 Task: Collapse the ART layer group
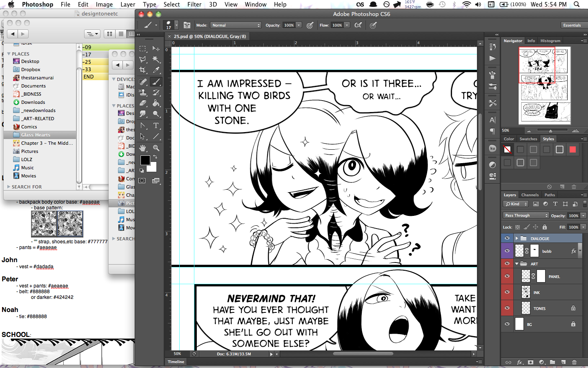(517, 264)
